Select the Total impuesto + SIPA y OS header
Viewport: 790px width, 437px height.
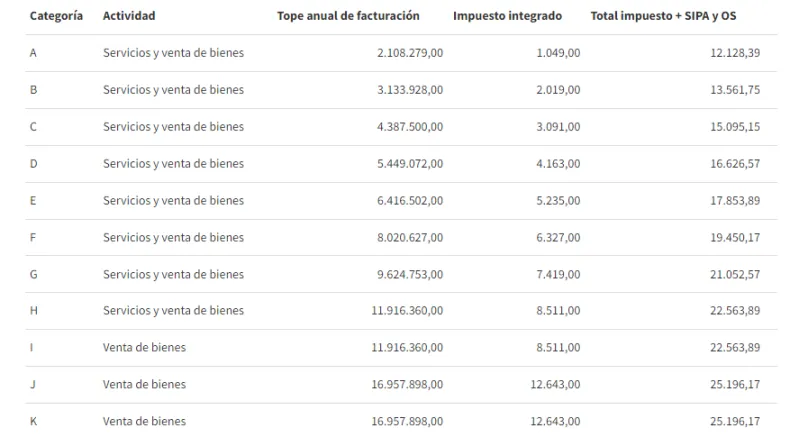pyautogui.click(x=657, y=16)
